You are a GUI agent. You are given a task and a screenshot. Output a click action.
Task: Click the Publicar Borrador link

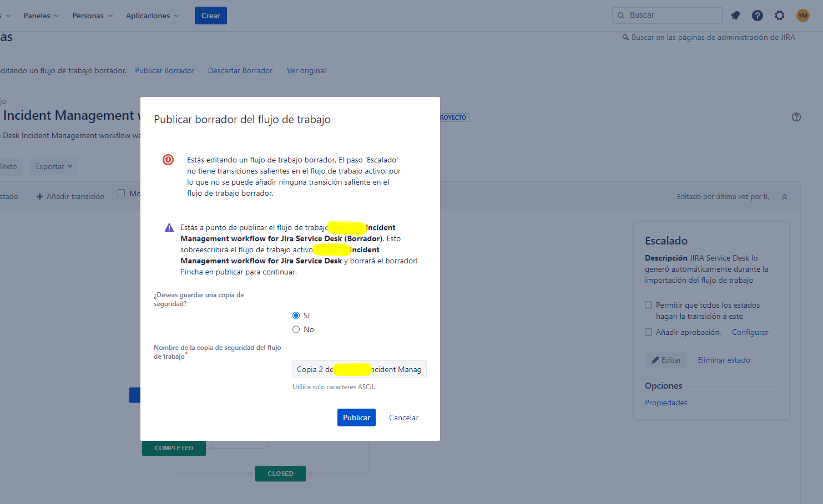165,70
